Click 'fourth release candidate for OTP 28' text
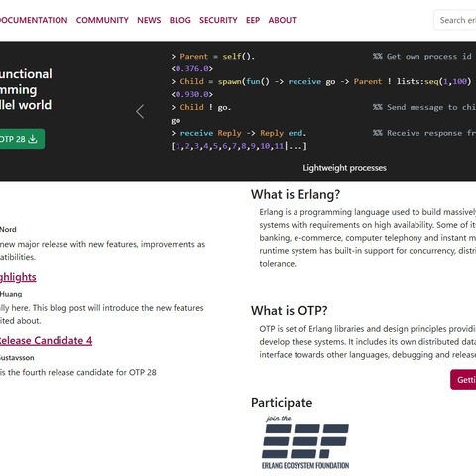The width and height of the screenshot is (476, 476). click(89, 372)
